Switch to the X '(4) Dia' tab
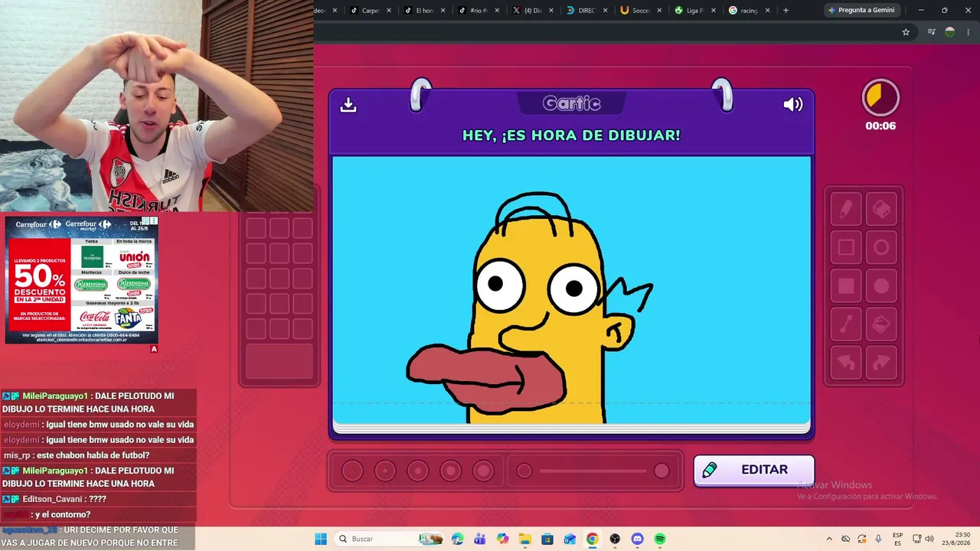Viewport: 980px width, 551px height. pyautogui.click(x=534, y=11)
